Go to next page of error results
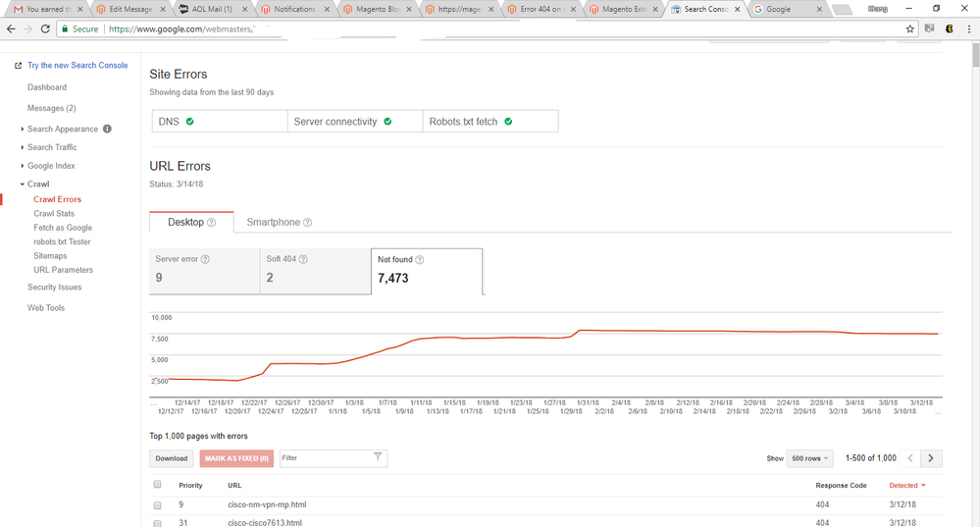 tap(931, 458)
